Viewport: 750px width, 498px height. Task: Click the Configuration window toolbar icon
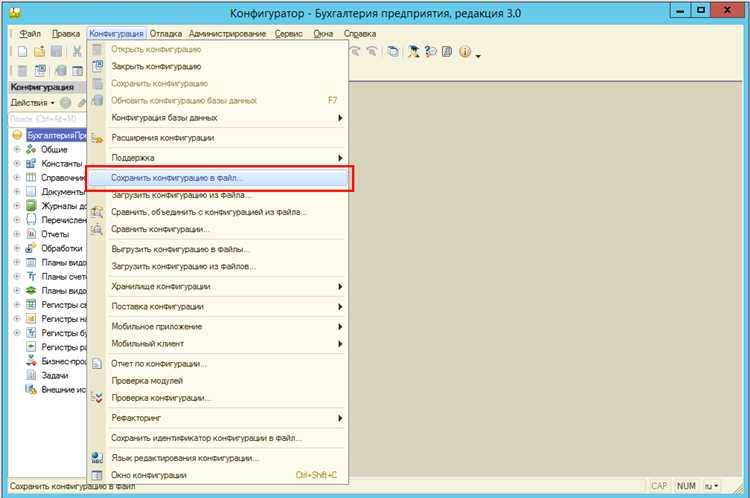pyautogui.click(x=77, y=71)
